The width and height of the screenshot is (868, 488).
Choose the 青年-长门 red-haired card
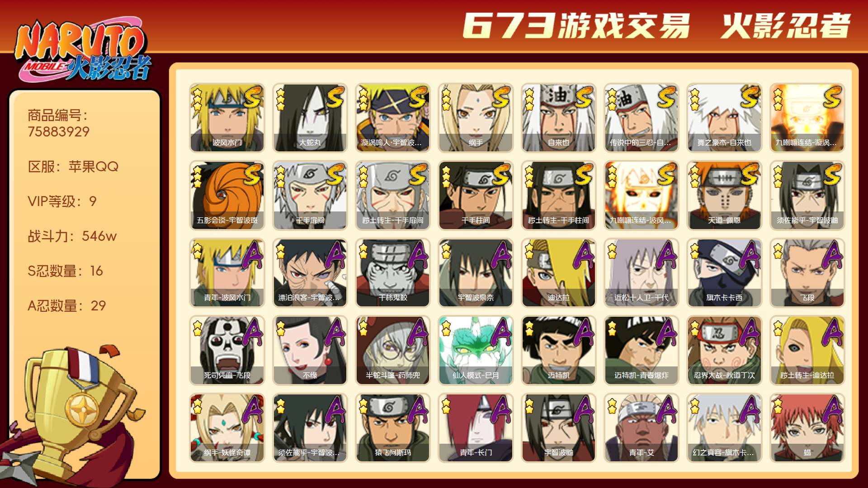[x=476, y=428]
